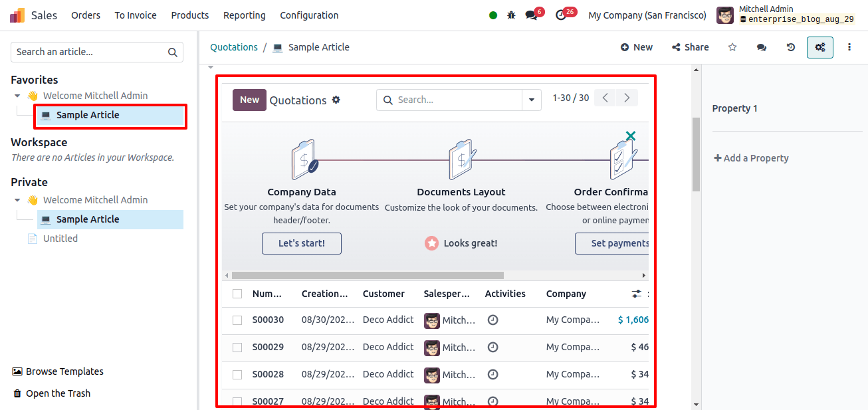
Task: Click the laptop emoji in breadcrumb
Action: coord(278,47)
